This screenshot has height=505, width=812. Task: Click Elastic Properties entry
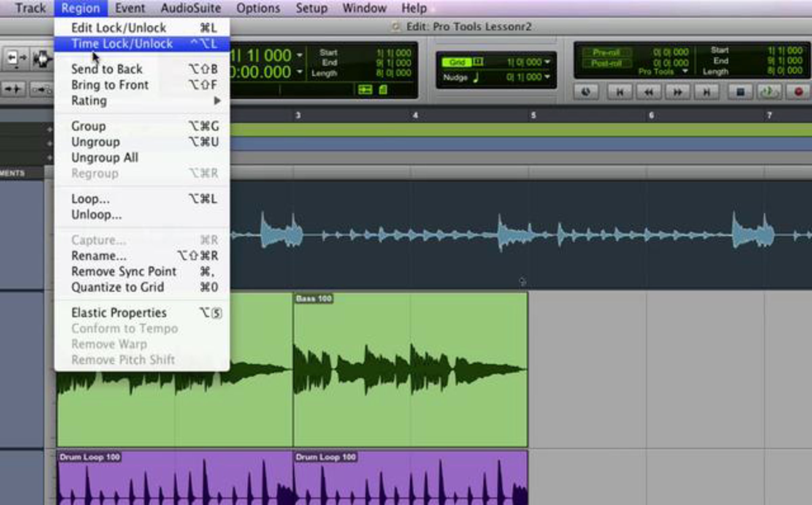(x=119, y=313)
